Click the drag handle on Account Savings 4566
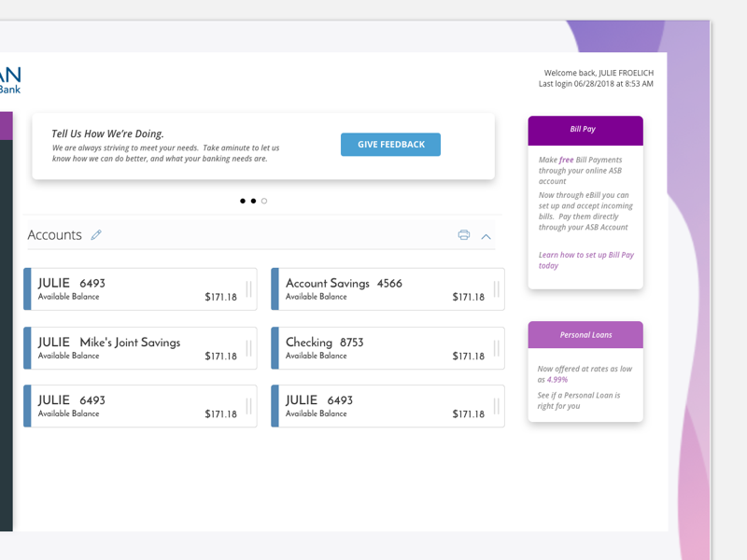This screenshot has height=560, width=747. [x=495, y=288]
